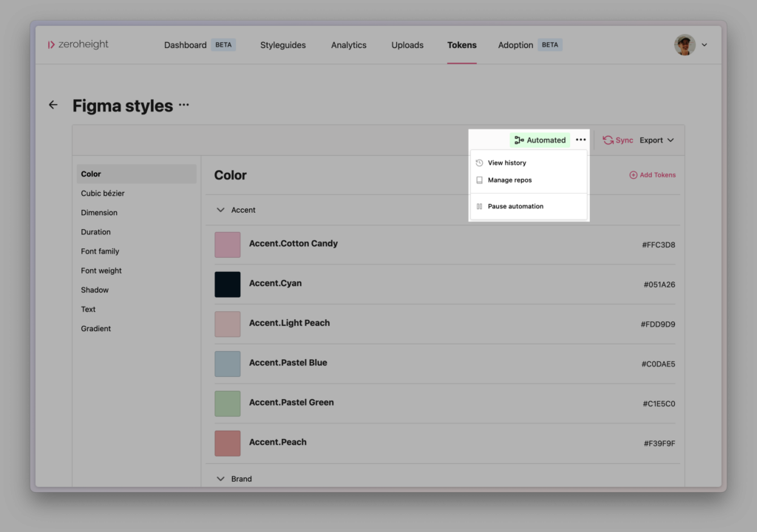
Task: Click the #F39F9F hex value
Action: pyautogui.click(x=659, y=443)
